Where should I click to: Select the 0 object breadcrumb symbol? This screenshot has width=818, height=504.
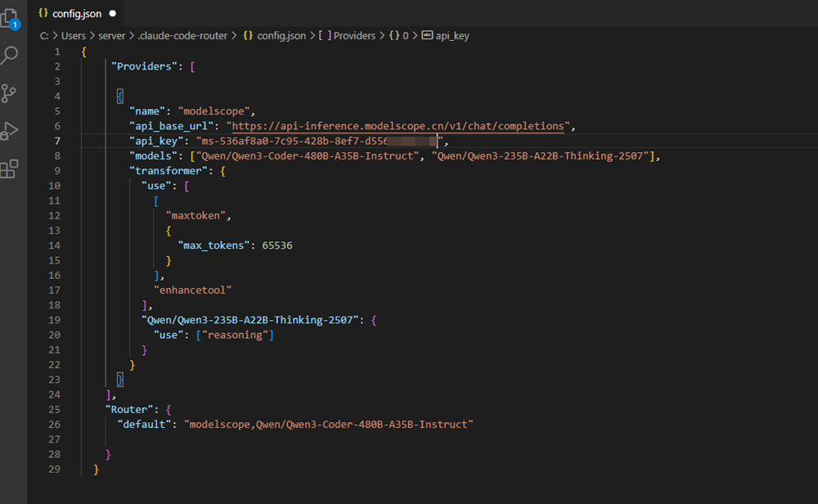click(399, 35)
